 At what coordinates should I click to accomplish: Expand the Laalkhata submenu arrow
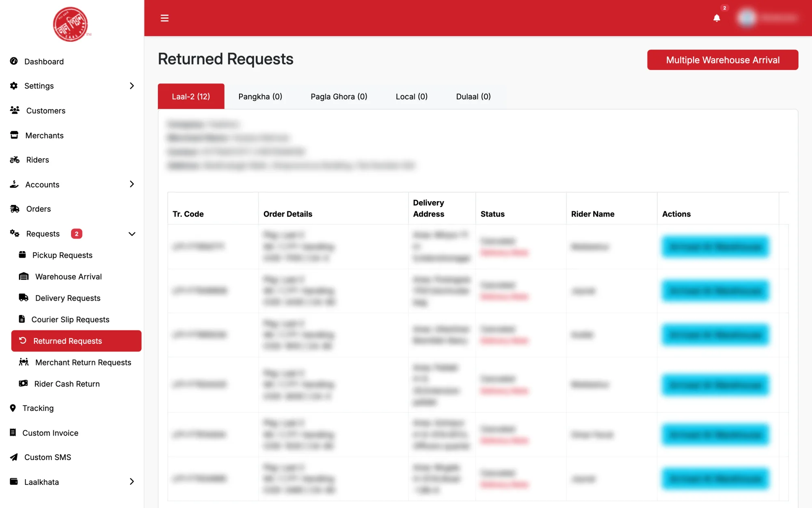click(x=132, y=482)
